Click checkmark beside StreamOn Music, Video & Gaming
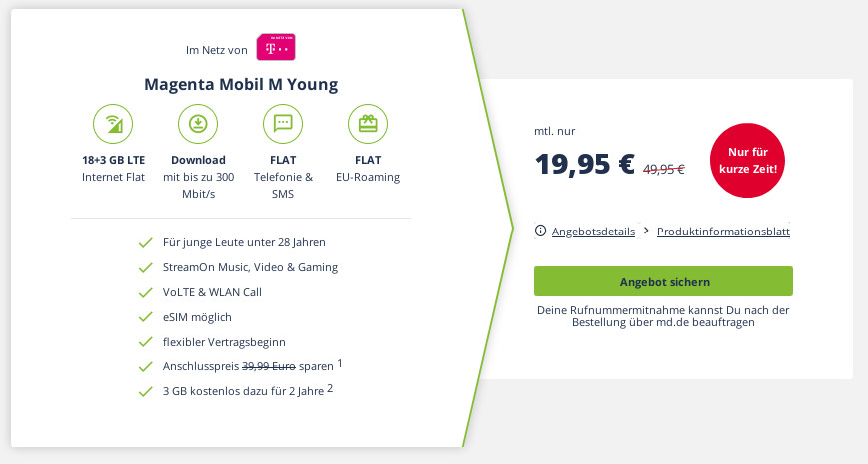The image size is (868, 464). pyautogui.click(x=145, y=267)
